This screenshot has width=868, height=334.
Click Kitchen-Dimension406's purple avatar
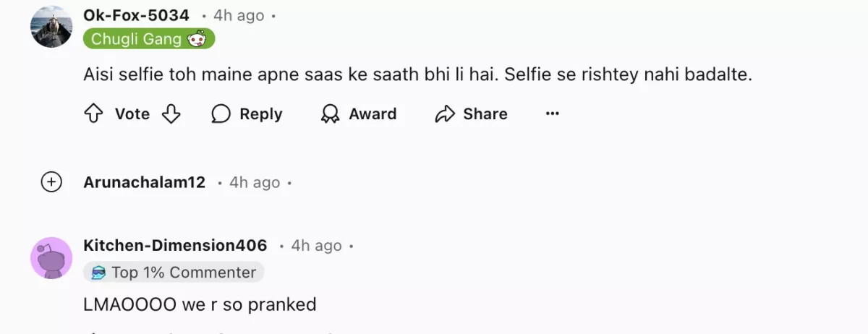pos(51,258)
